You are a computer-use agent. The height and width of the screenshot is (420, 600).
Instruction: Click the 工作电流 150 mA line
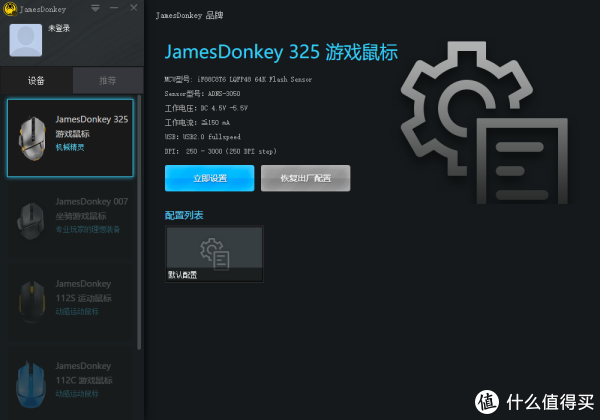click(197, 123)
